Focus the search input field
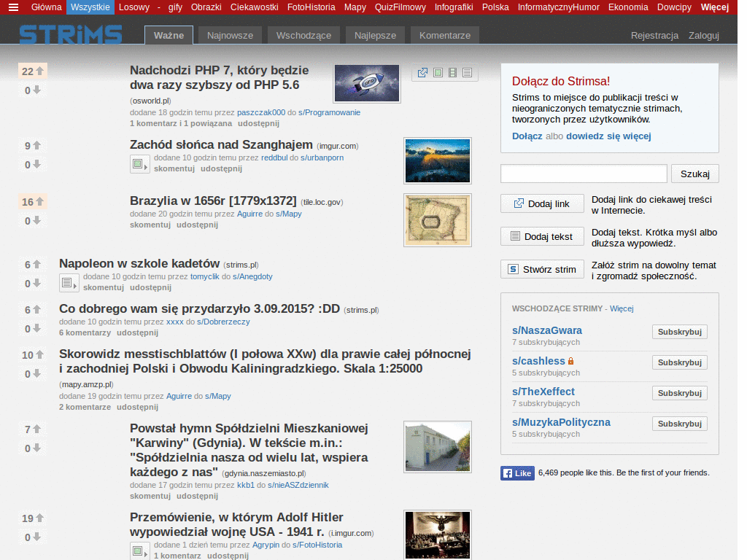The image size is (747, 560). (x=584, y=174)
